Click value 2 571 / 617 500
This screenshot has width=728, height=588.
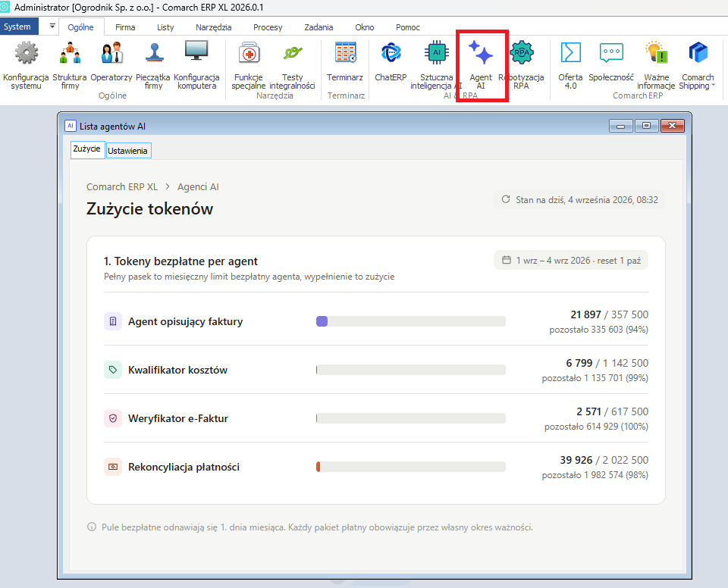pyautogui.click(x=612, y=411)
